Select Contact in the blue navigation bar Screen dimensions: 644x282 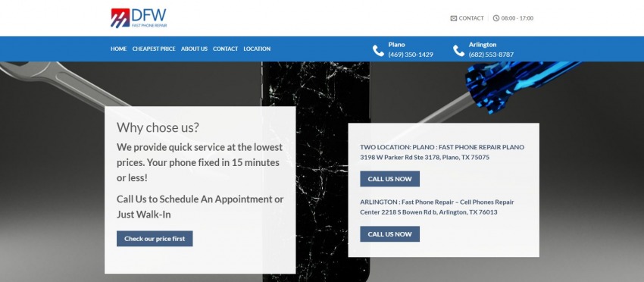click(x=226, y=49)
